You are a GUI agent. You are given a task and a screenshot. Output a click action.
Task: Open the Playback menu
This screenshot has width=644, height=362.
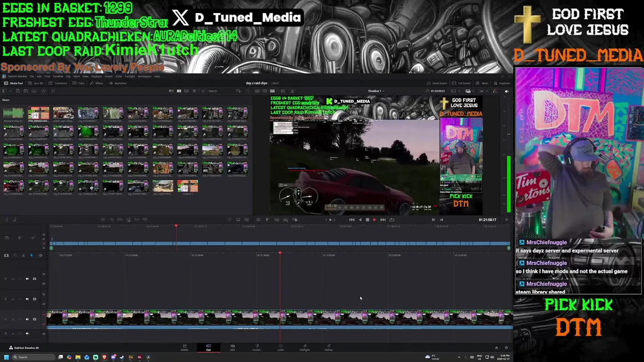[97, 76]
